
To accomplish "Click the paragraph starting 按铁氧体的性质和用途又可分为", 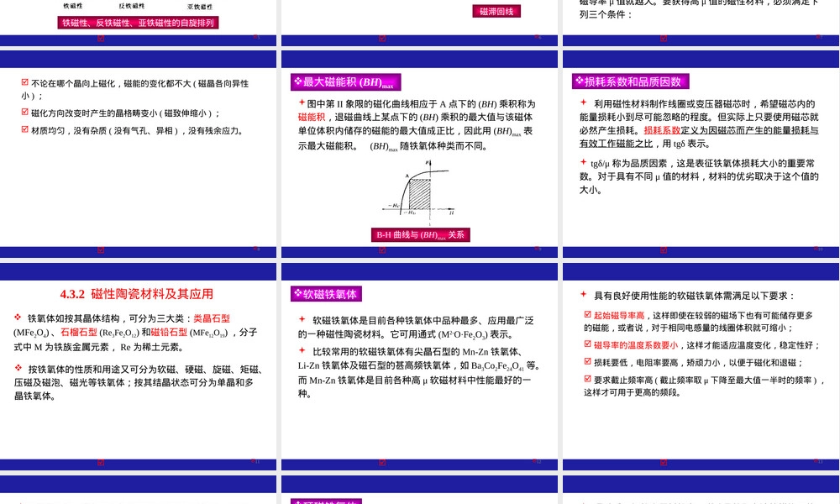I will tap(139, 382).
